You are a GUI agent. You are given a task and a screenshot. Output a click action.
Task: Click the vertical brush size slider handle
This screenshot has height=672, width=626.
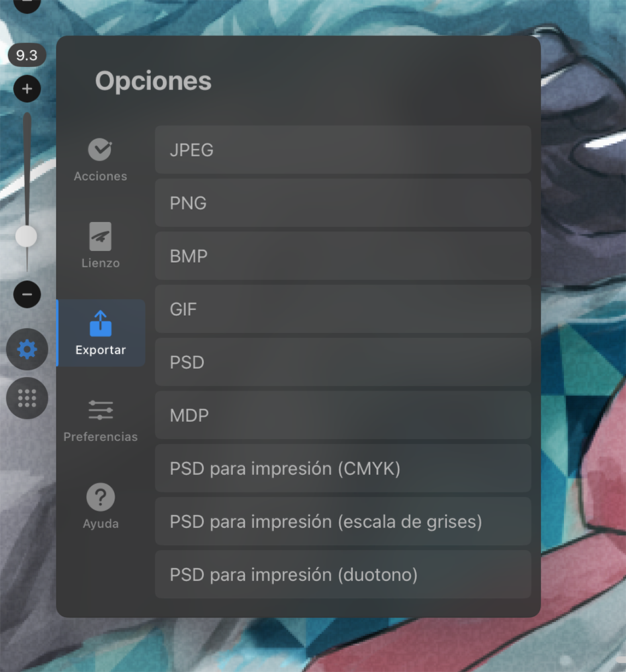click(x=26, y=237)
